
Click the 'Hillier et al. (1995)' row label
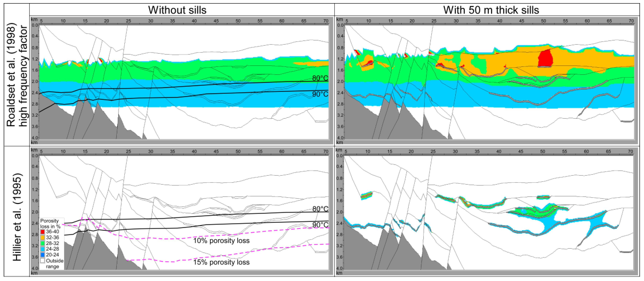point(17,217)
